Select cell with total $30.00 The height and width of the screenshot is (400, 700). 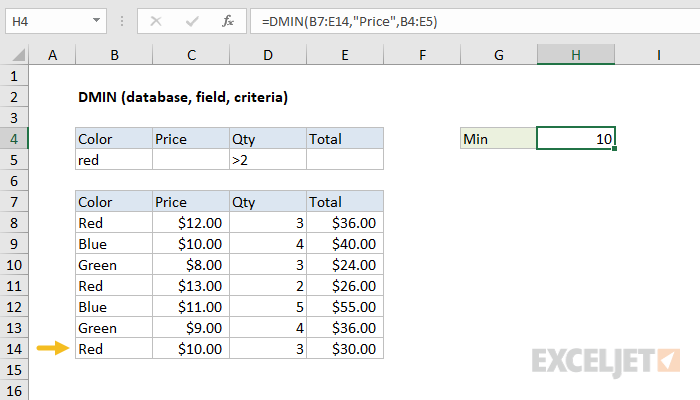click(x=345, y=349)
